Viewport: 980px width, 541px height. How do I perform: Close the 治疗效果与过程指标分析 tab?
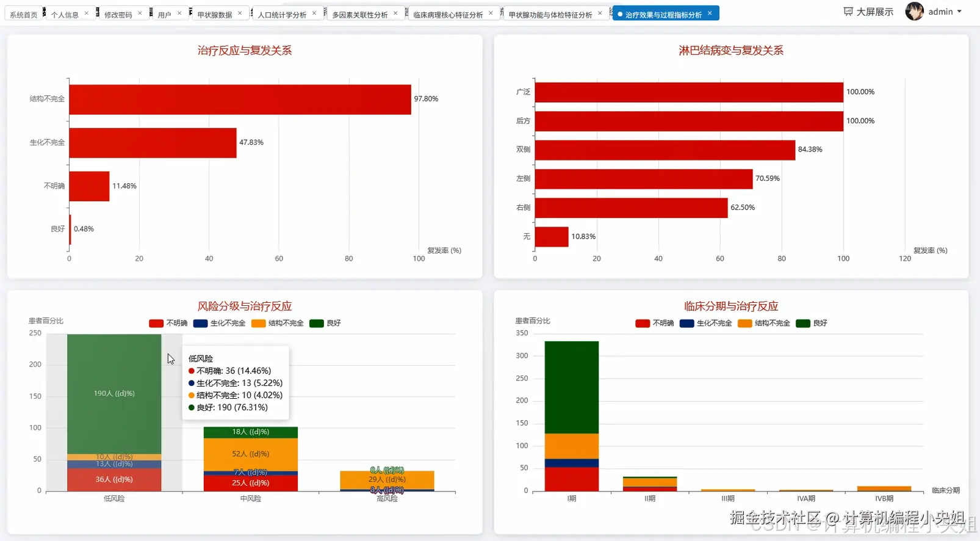tap(710, 13)
